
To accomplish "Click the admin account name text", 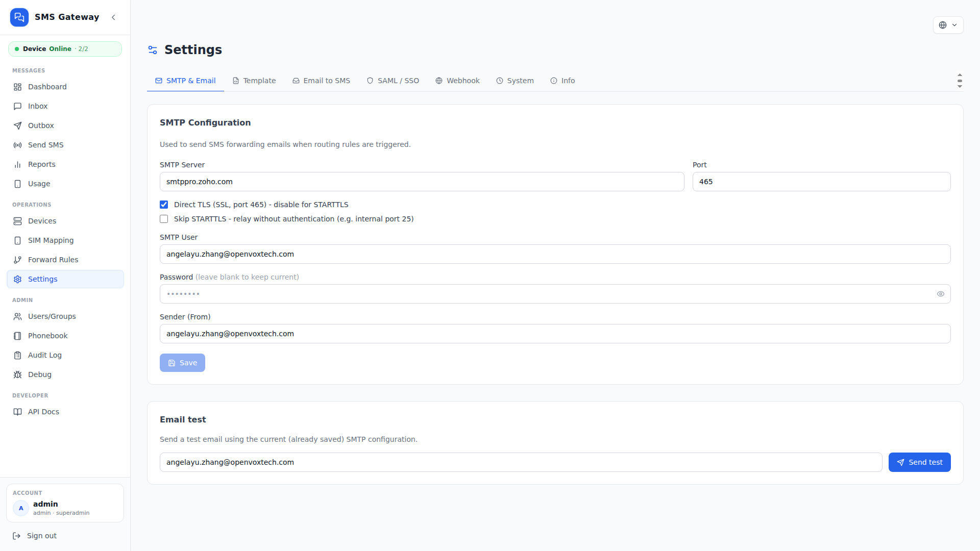I will tap(45, 504).
